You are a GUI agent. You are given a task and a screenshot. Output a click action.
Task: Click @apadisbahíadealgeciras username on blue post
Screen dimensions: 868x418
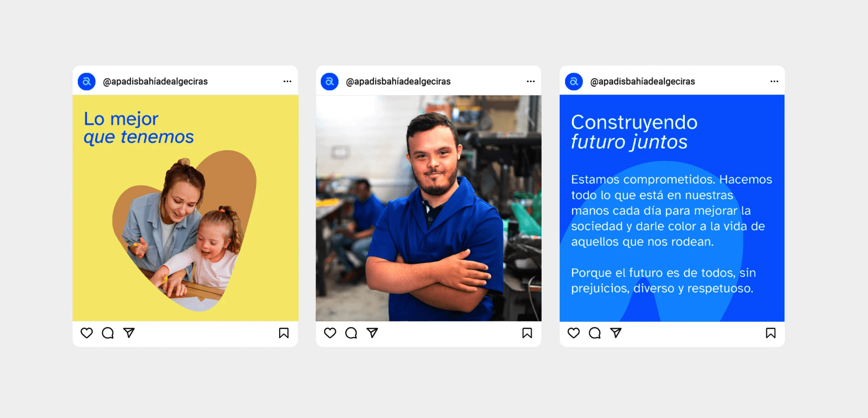click(642, 81)
